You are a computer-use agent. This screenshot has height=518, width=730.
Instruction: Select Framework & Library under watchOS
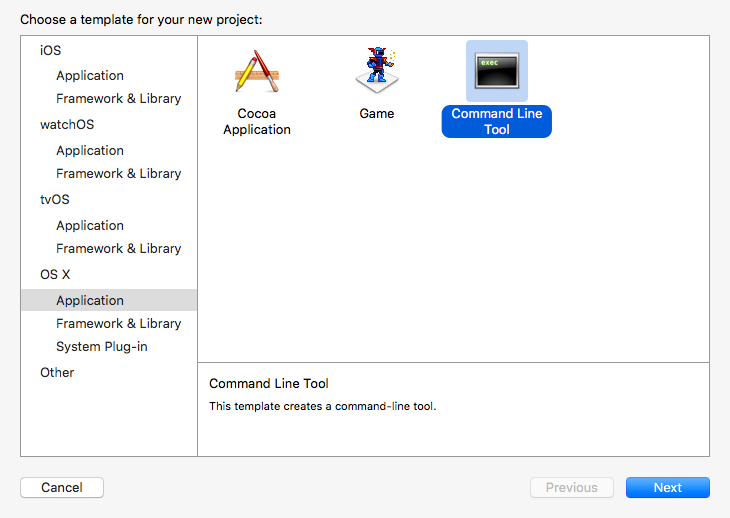pyautogui.click(x=119, y=174)
